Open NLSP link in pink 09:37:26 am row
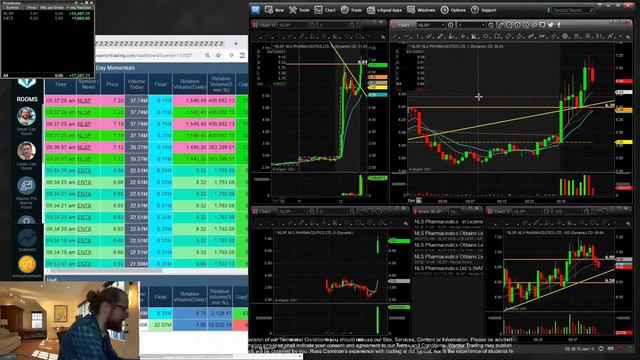Viewport: 640px width, 360px height. click(x=84, y=100)
